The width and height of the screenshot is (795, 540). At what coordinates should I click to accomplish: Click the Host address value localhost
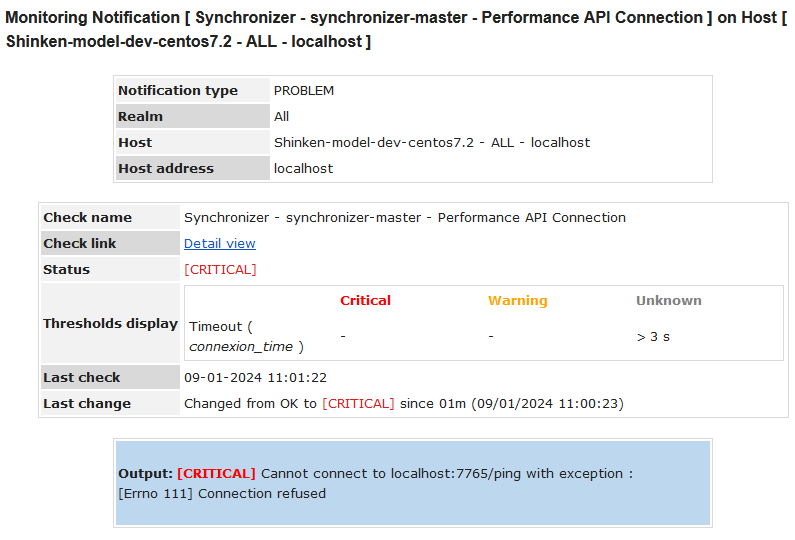(x=303, y=168)
